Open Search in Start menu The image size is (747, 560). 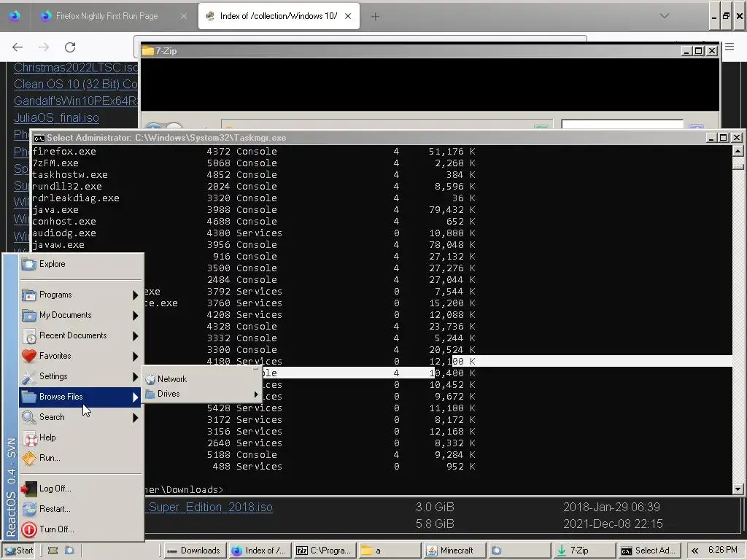click(x=81, y=417)
